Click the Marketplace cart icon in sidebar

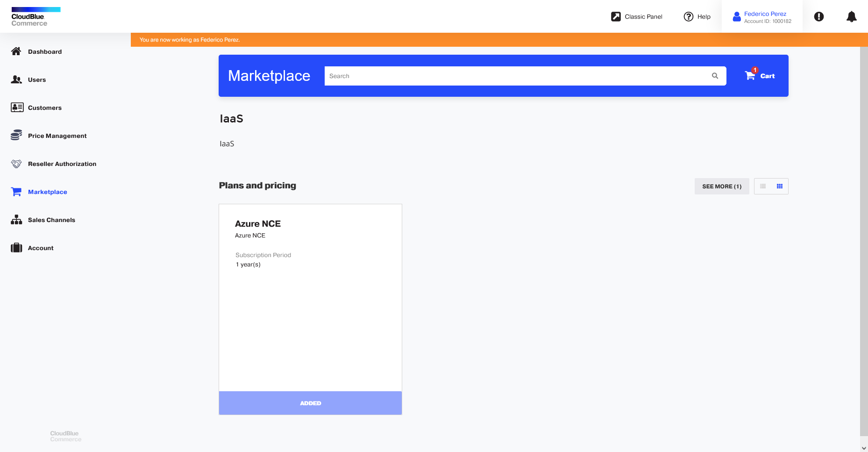(16, 192)
